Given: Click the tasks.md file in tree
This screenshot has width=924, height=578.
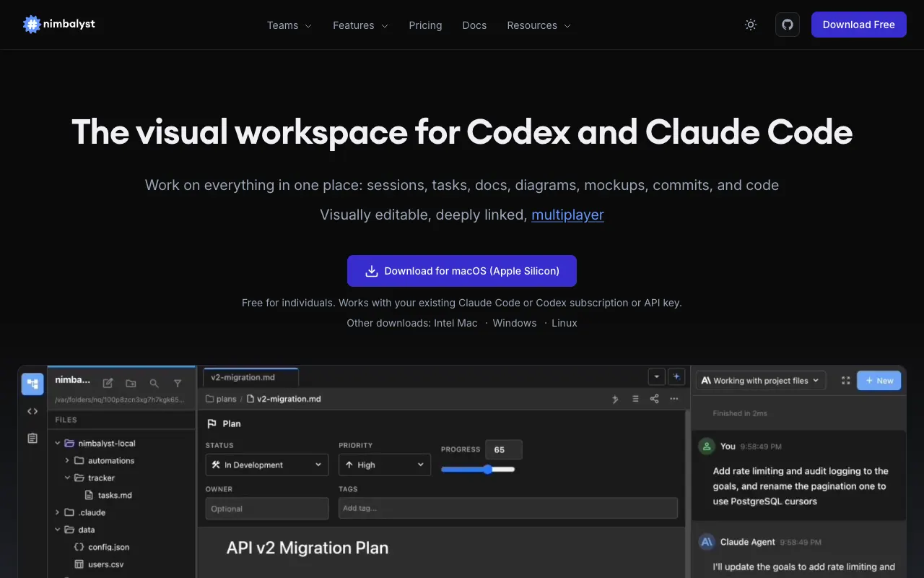Looking at the screenshot, I should click(108, 495).
